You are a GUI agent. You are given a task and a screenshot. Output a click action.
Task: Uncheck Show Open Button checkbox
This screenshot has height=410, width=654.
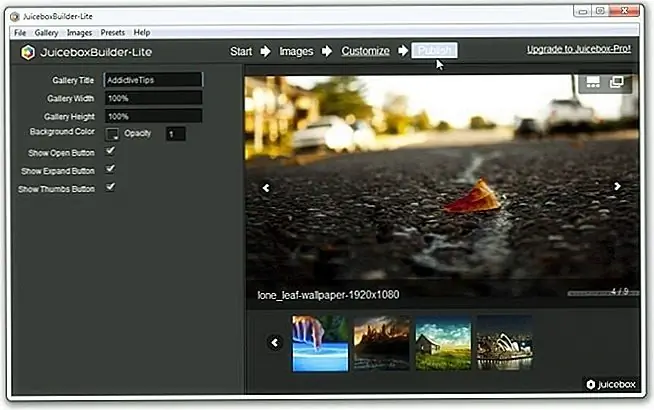tap(111, 151)
